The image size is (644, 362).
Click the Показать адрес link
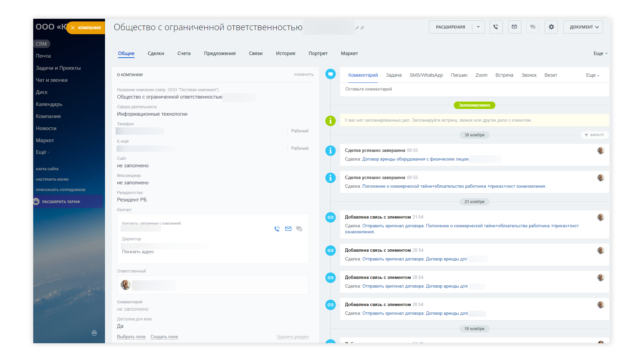[138, 252]
